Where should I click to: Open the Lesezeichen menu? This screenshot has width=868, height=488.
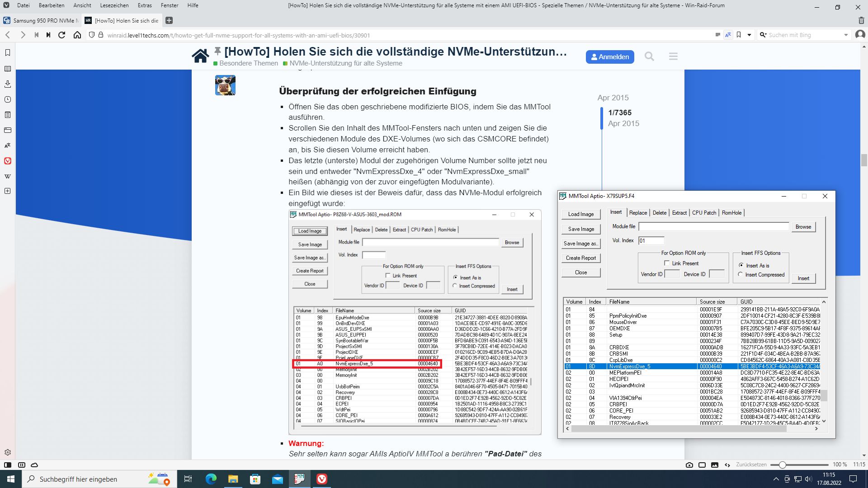pos(114,5)
